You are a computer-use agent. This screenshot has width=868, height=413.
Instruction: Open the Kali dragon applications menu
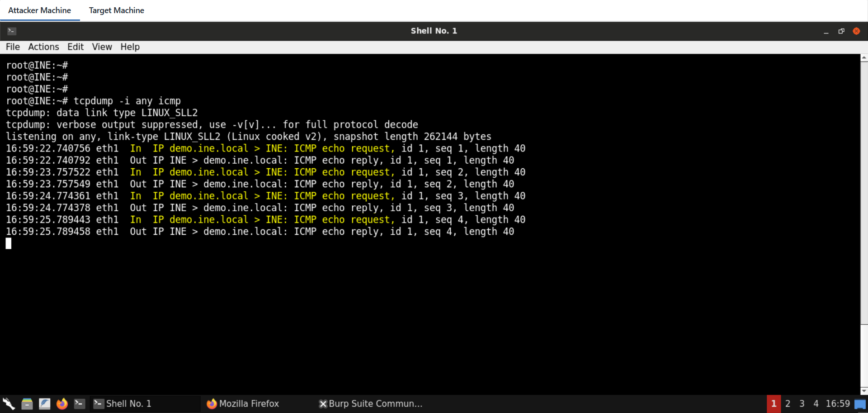point(9,404)
